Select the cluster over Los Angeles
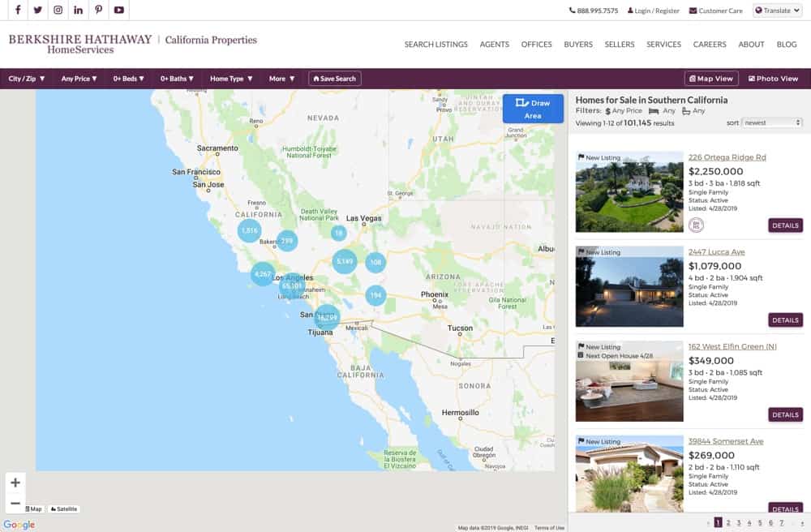 tap(292, 286)
